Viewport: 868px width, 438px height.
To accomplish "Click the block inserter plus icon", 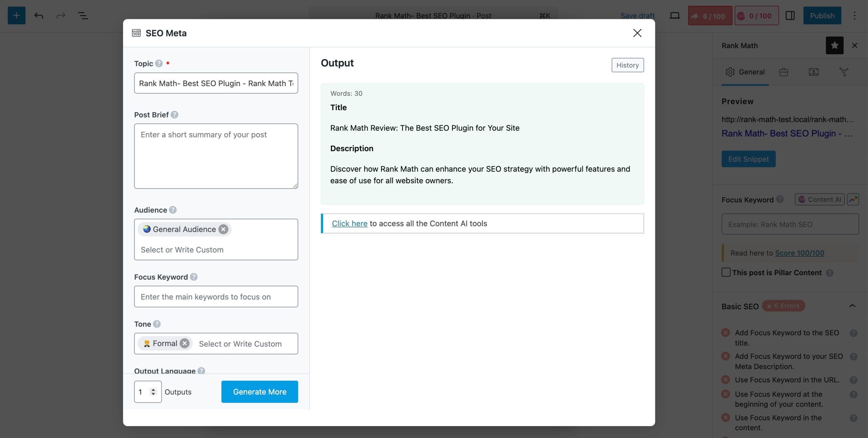I will click(16, 16).
